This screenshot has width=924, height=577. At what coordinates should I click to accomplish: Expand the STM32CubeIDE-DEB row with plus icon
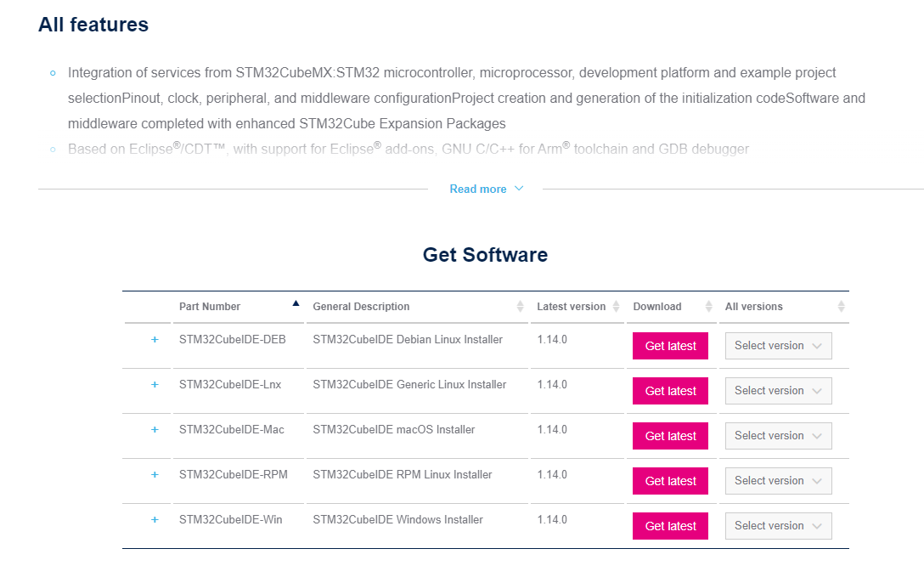click(x=155, y=339)
